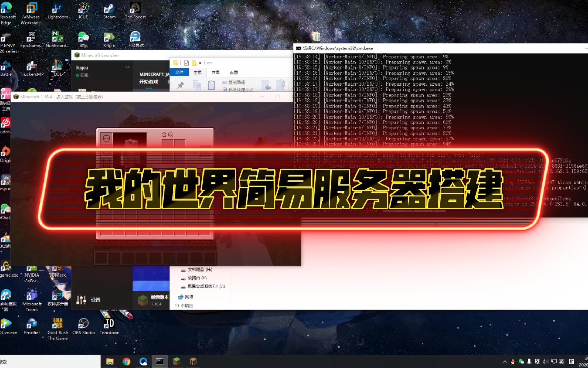Launch Steam from the desktop

click(109, 11)
